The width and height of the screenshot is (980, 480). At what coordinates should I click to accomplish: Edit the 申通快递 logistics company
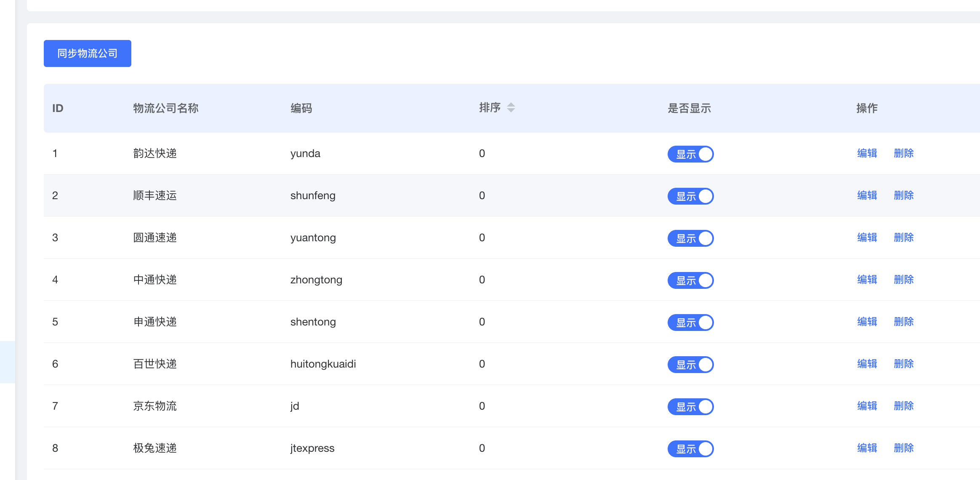coord(867,322)
